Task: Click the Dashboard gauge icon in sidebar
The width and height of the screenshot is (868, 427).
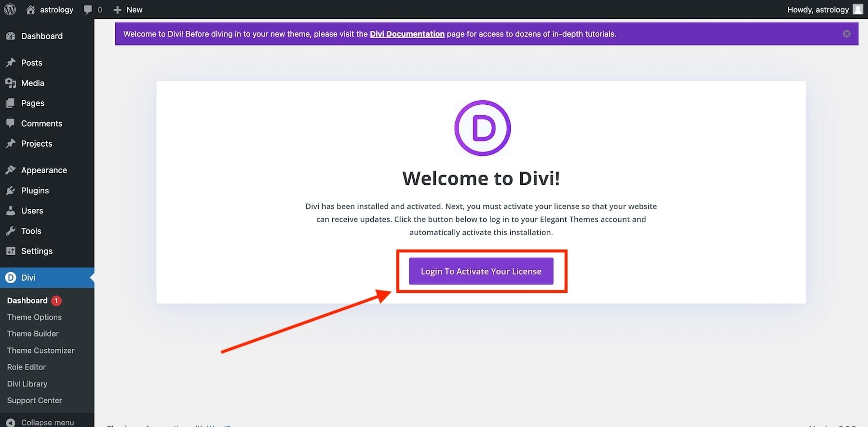Action: [11, 36]
